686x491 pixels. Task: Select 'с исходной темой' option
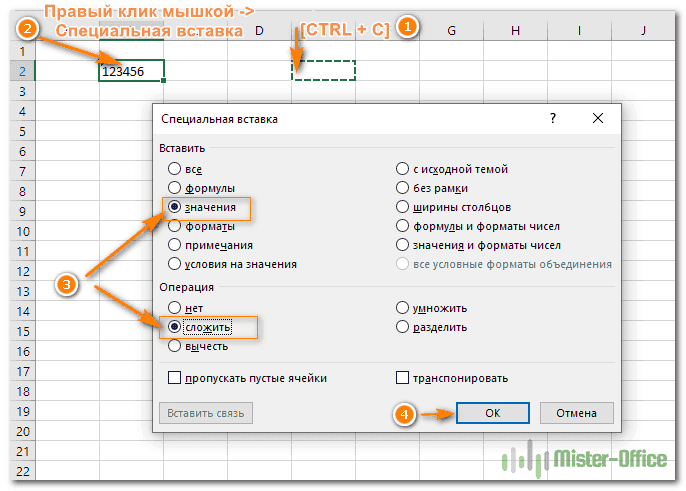tap(403, 169)
